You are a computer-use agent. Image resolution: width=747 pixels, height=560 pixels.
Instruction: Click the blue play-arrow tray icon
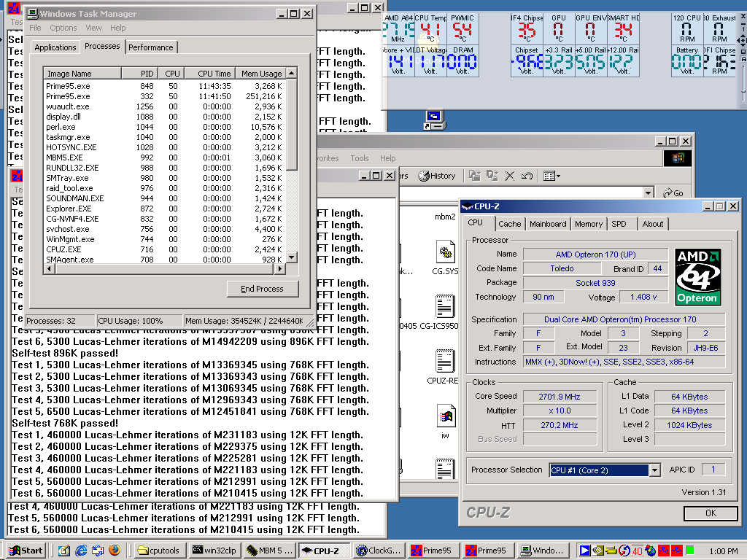point(584,551)
